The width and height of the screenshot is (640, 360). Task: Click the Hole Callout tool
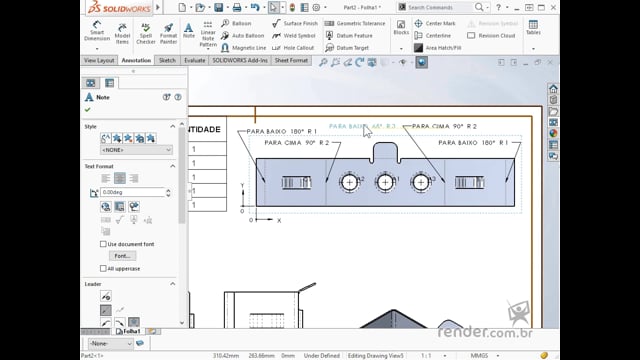tap(293, 48)
